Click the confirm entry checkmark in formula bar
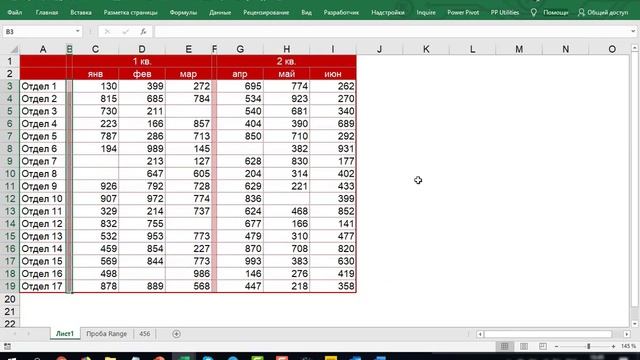 coord(126,31)
